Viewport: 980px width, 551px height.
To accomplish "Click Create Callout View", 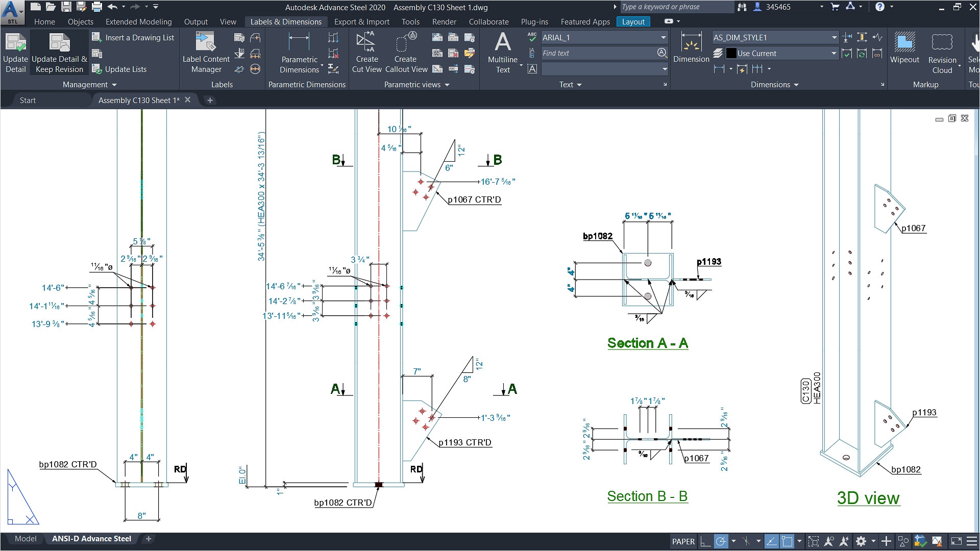I will tap(406, 53).
